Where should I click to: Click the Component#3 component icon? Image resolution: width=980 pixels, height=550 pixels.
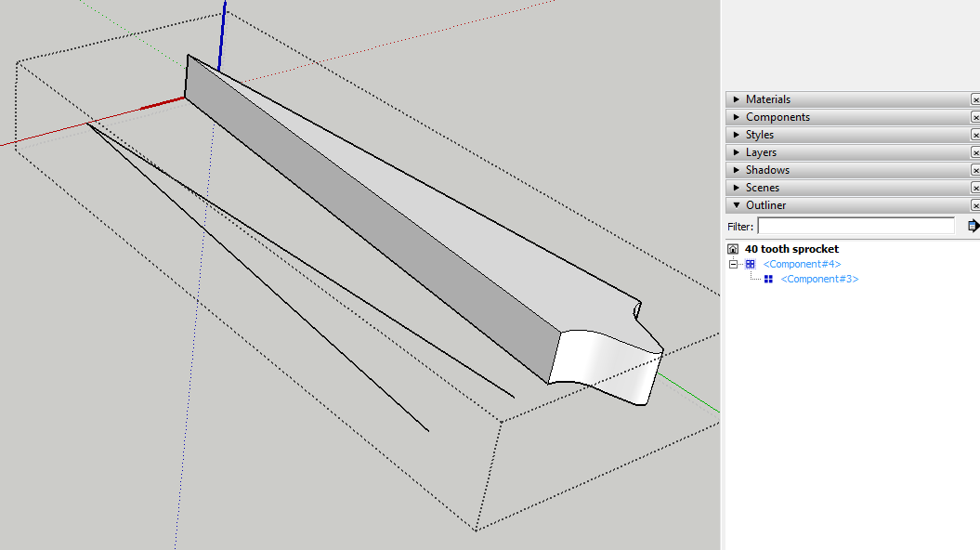(768, 279)
